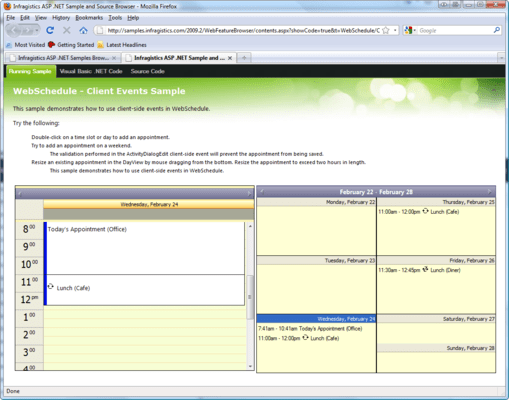509x400 pixels.
Task: Go to the home page icon
Action: pyautogui.click(x=83, y=31)
